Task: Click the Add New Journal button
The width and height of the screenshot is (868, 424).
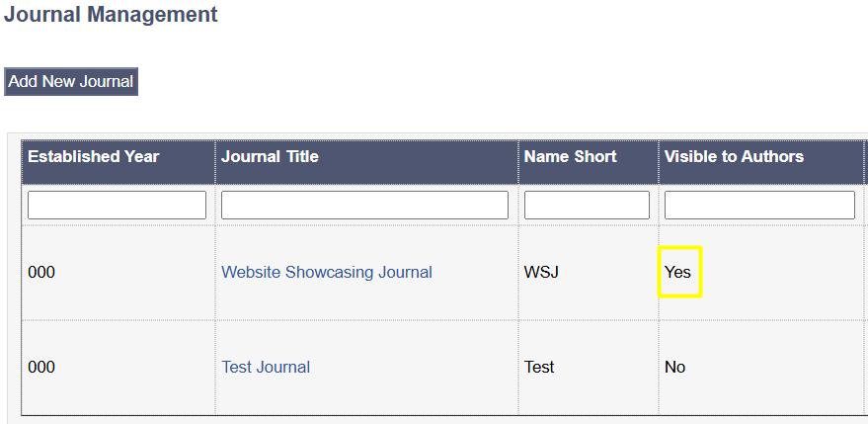Action: tap(71, 81)
